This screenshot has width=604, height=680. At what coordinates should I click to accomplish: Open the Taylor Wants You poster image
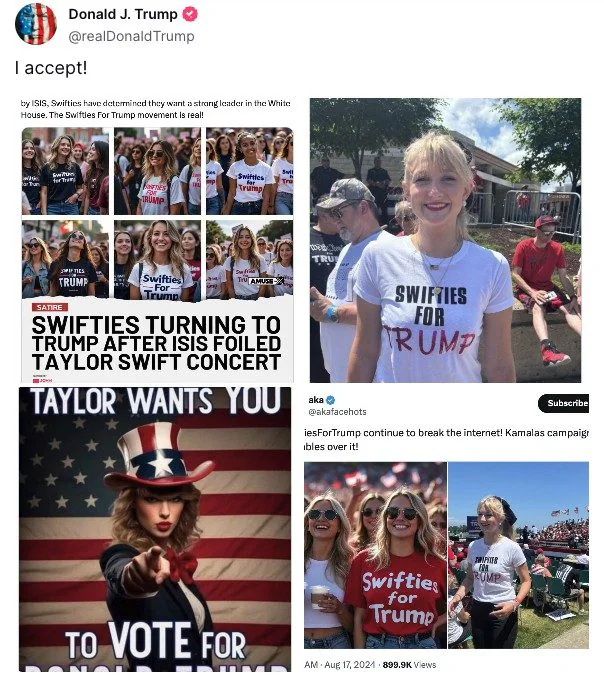155,529
